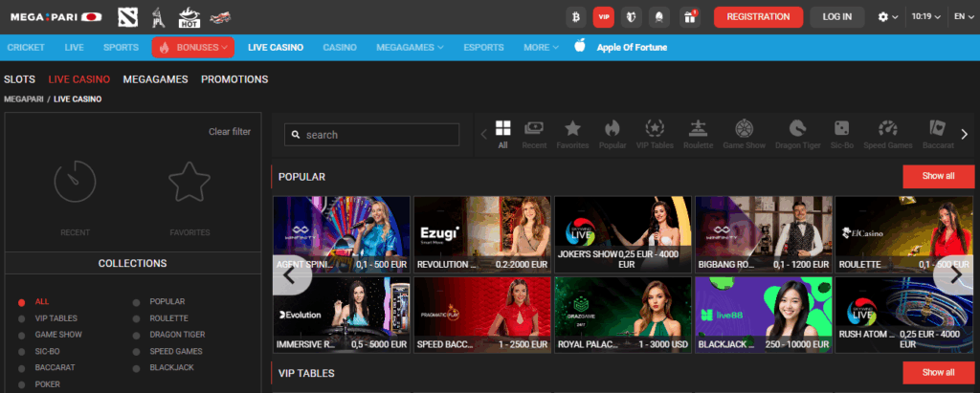The height and width of the screenshot is (393, 980).
Task: Go to next popular games with right arrow
Action: pos(955,275)
